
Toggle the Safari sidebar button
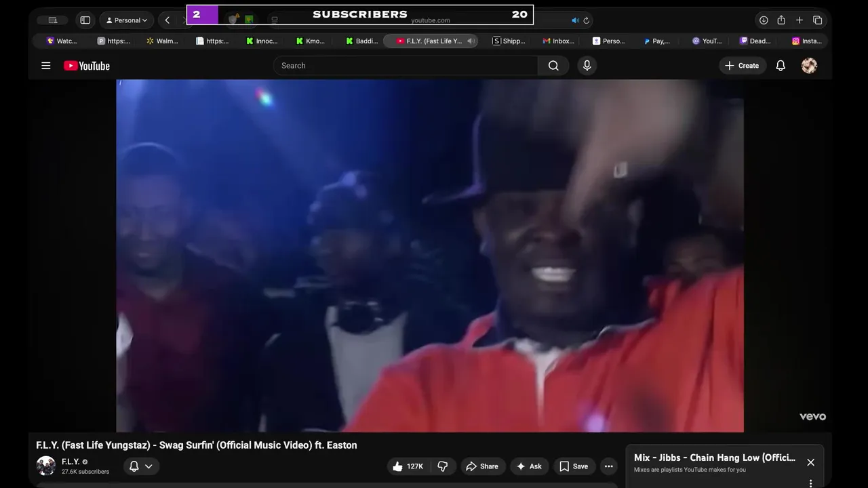click(85, 20)
